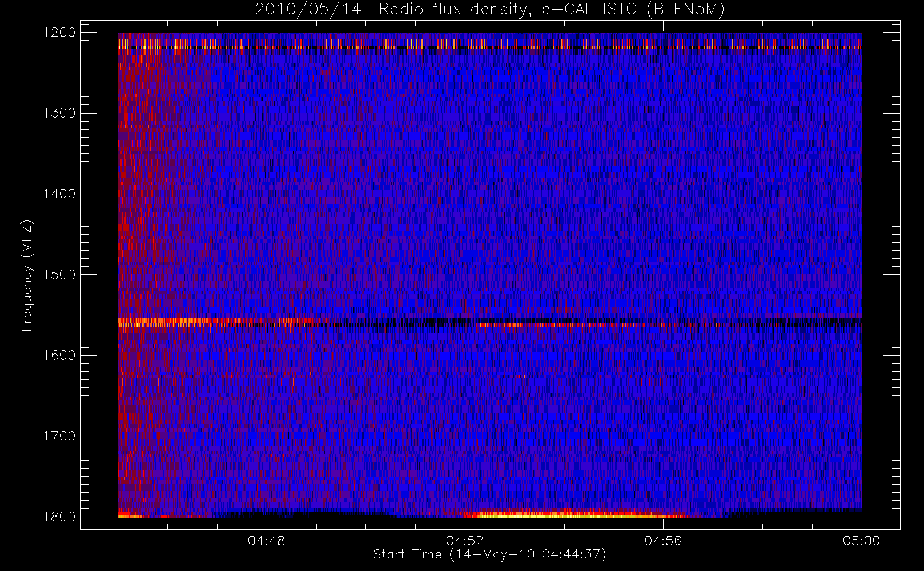
Task: Select the 1300 frequency tick label
Action: click(x=59, y=113)
